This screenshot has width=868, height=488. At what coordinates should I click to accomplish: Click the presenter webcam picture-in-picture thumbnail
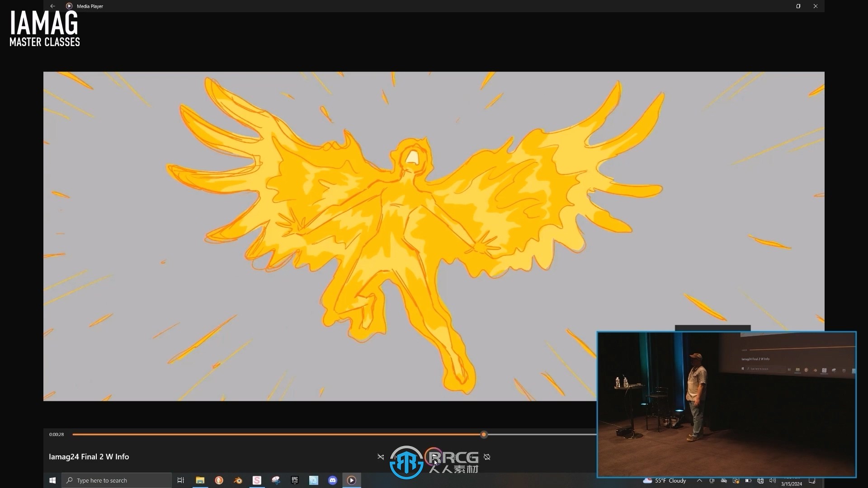[x=726, y=404]
